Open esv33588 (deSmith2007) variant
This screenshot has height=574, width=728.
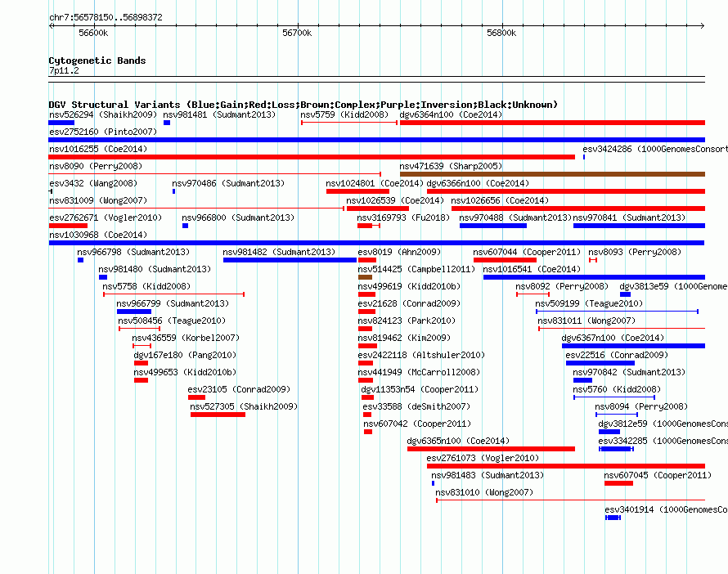tap(416, 406)
